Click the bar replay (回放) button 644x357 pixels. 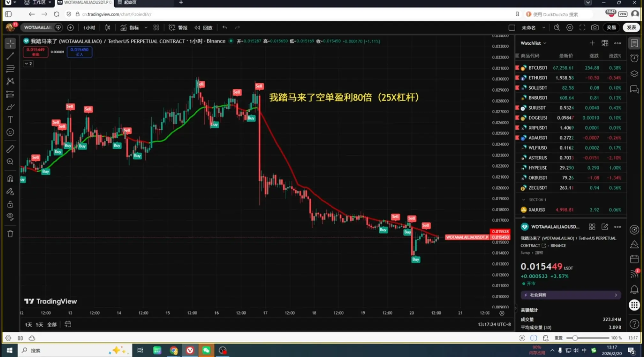(204, 28)
